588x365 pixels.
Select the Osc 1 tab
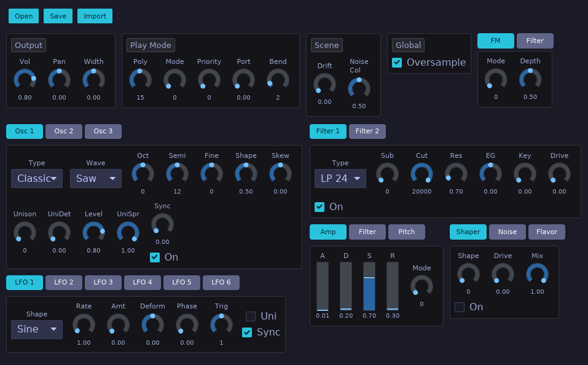coord(25,131)
